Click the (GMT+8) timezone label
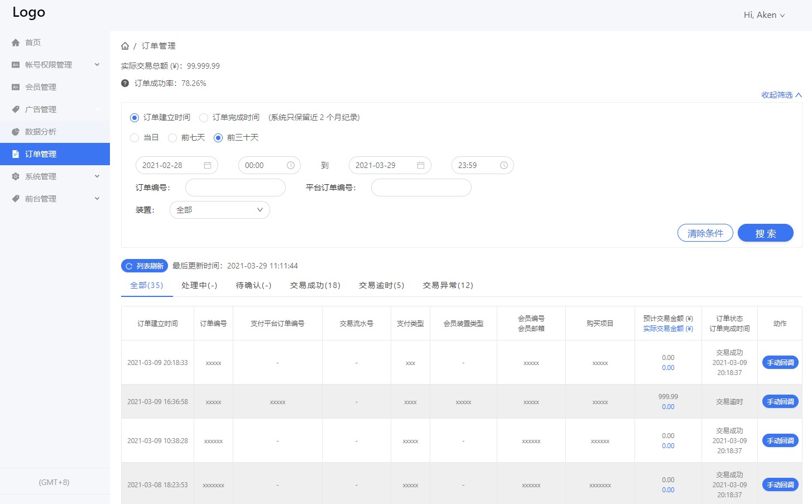The height and width of the screenshot is (504, 812). [x=54, y=482]
